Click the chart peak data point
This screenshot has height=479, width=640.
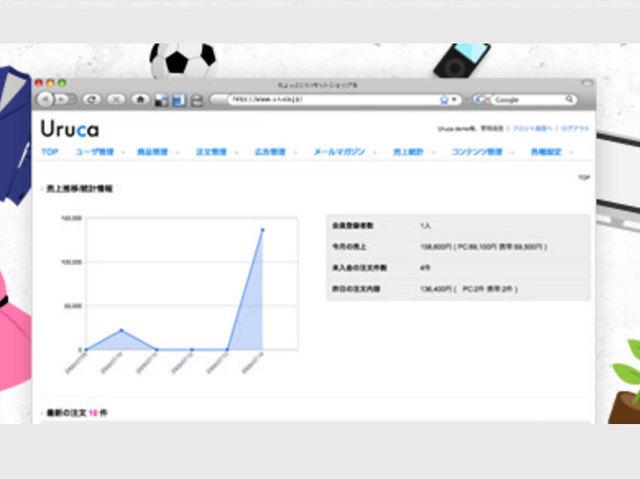262,230
